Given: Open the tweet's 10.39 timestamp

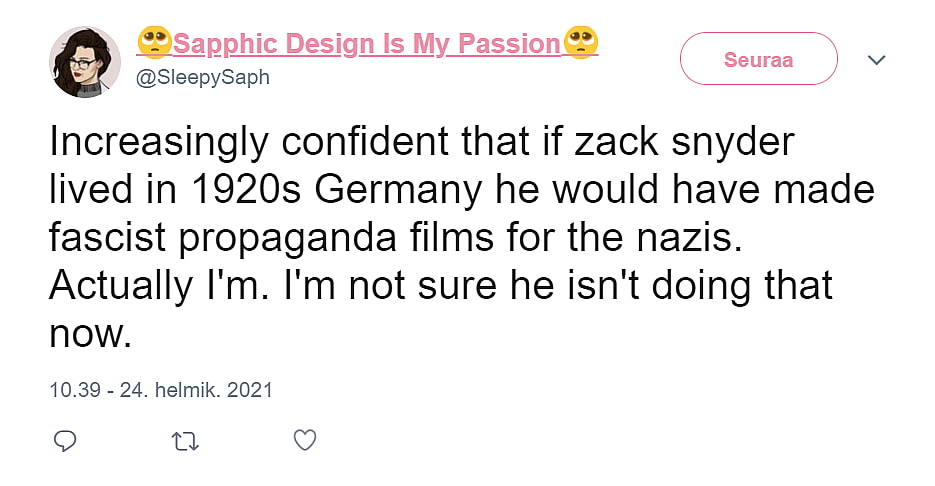Looking at the screenshot, I should pos(75,389).
